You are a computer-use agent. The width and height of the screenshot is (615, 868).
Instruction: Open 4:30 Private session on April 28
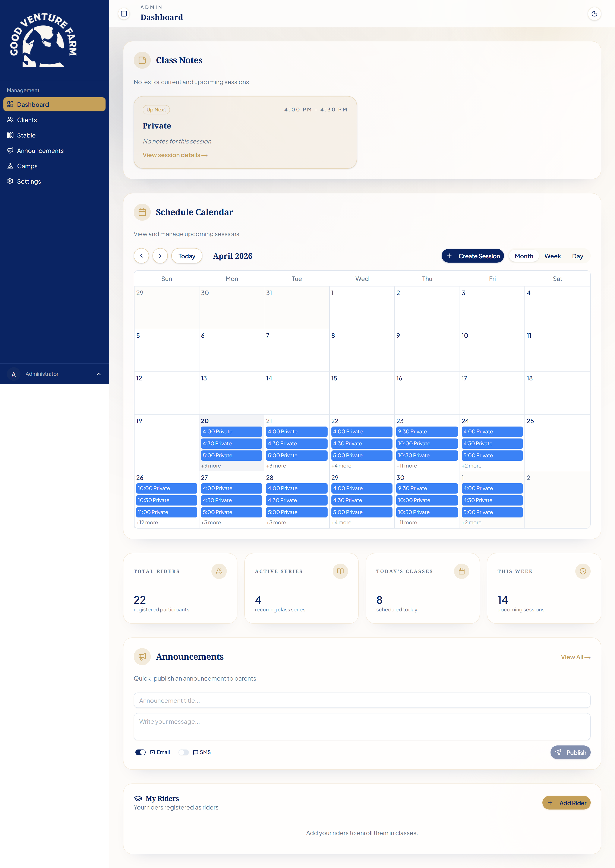[297, 500]
